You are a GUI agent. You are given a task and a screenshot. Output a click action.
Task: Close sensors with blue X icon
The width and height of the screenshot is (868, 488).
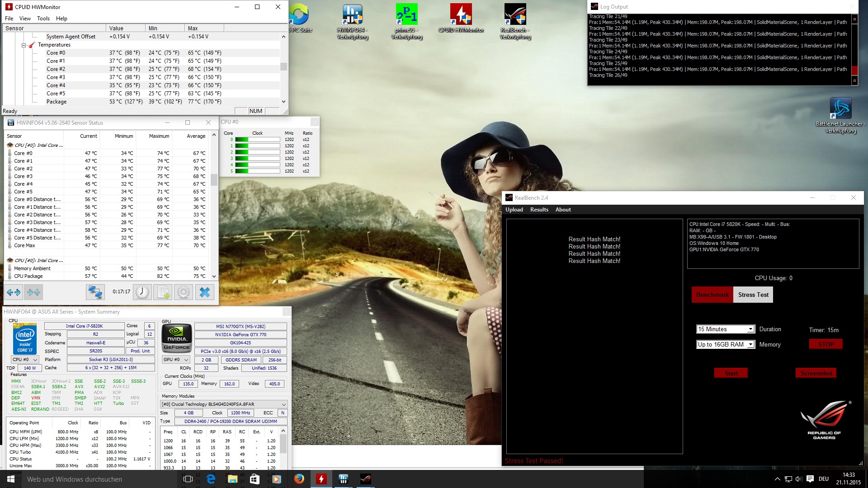[205, 292]
